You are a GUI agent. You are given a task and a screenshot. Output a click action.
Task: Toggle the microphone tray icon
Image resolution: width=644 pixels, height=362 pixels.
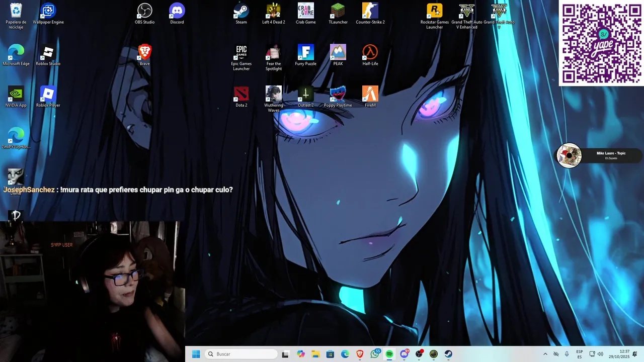click(567, 354)
